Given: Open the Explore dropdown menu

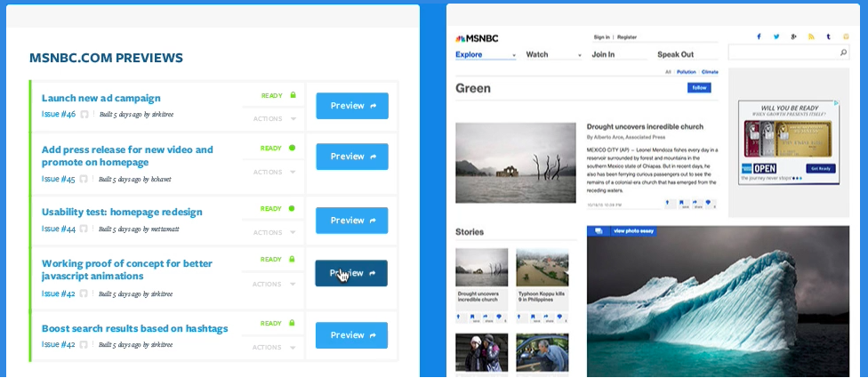Looking at the screenshot, I should (486, 55).
